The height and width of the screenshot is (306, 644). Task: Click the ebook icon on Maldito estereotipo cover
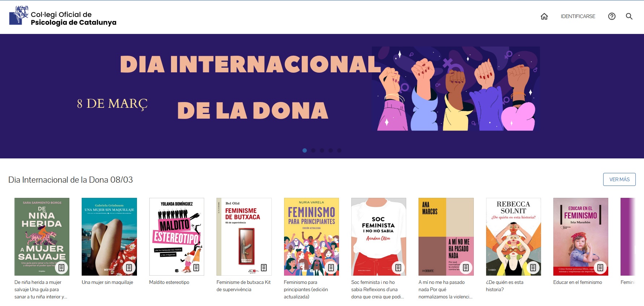click(196, 268)
